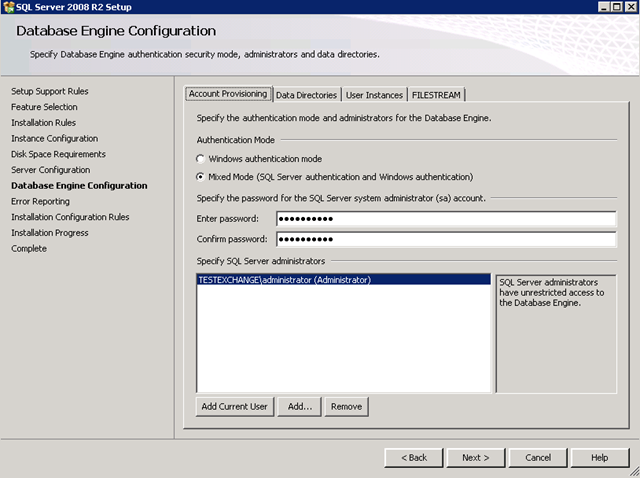Cancel the SQL Server setup

pyautogui.click(x=538, y=458)
